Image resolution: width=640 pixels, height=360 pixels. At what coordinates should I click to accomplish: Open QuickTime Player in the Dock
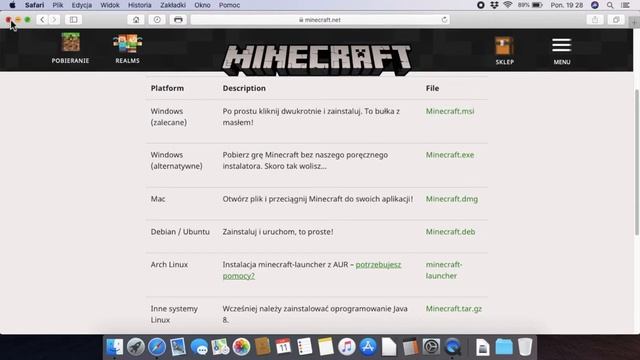[x=452, y=347]
